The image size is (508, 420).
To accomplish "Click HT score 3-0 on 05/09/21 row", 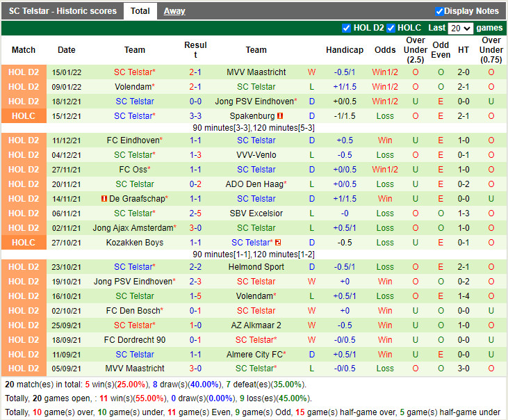I will coord(464,369).
